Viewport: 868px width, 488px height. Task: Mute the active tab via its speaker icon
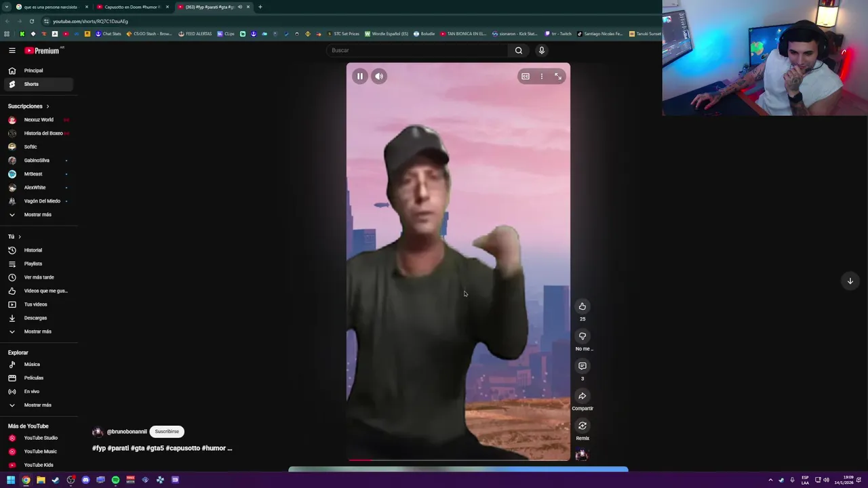tap(239, 7)
